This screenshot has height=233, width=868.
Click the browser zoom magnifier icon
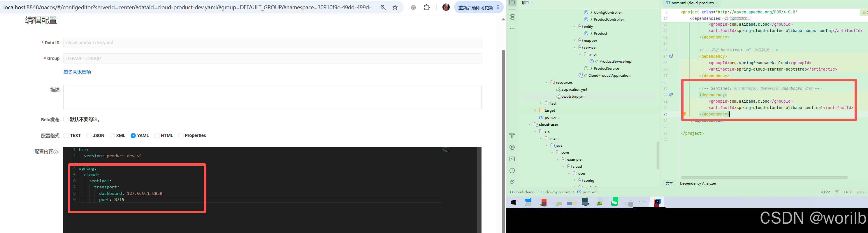pyautogui.click(x=383, y=7)
